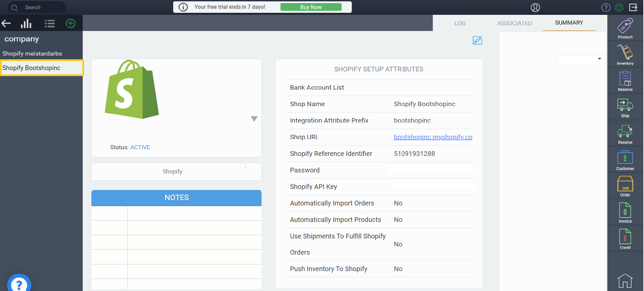Screen dimensions: 644x291
Task: Open the Reserve module
Action: 625,81
